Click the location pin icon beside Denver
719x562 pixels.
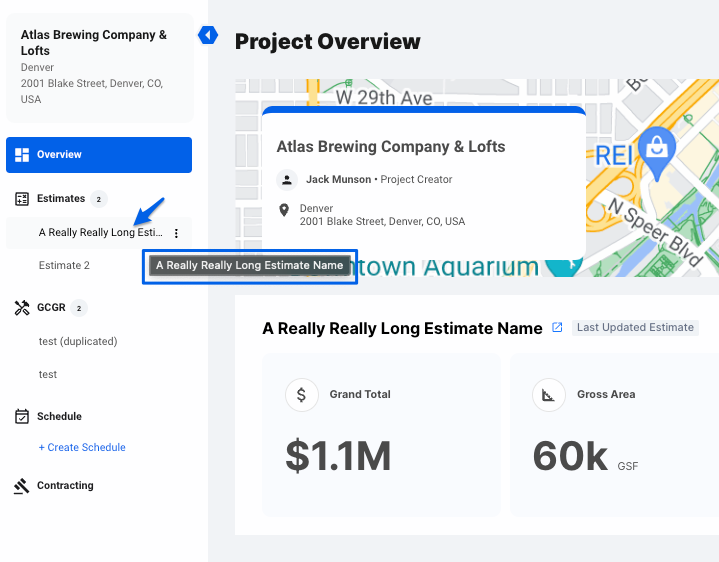pyautogui.click(x=284, y=210)
